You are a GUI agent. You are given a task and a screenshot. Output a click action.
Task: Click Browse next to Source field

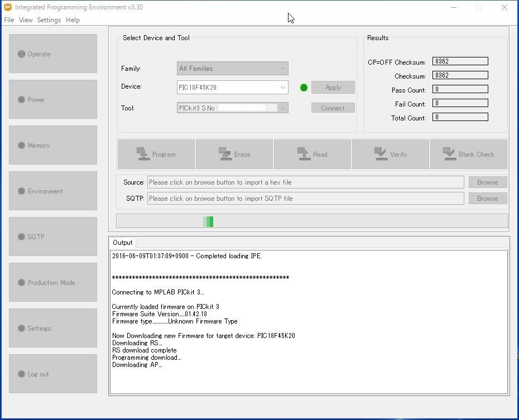(x=488, y=182)
